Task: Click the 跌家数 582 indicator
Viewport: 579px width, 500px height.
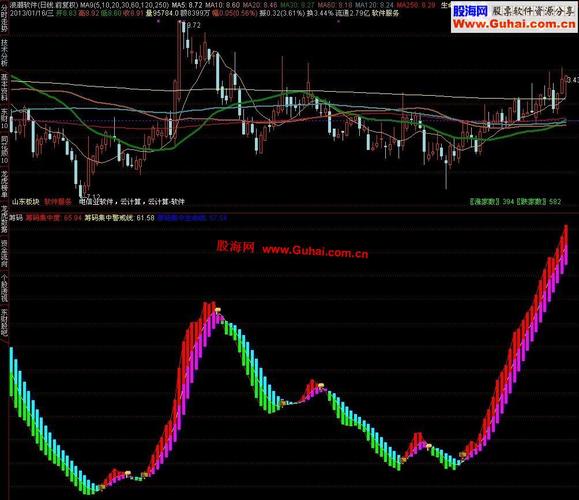Action: [x=539, y=202]
